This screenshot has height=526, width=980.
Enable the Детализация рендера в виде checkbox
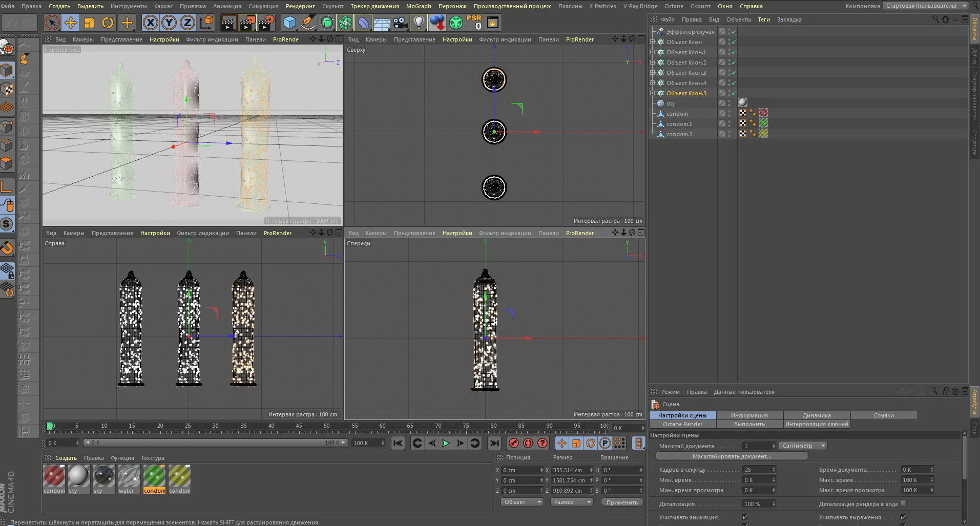click(903, 503)
